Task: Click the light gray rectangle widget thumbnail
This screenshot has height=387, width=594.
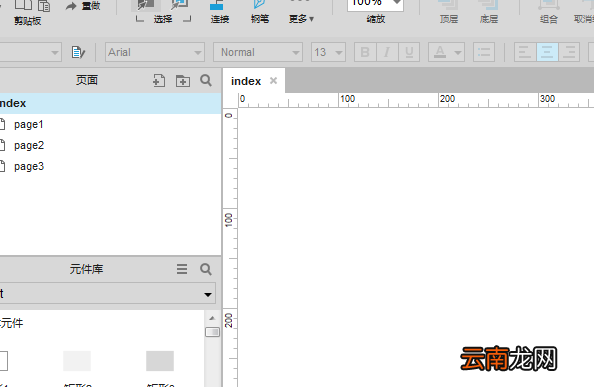Action: tap(77, 361)
